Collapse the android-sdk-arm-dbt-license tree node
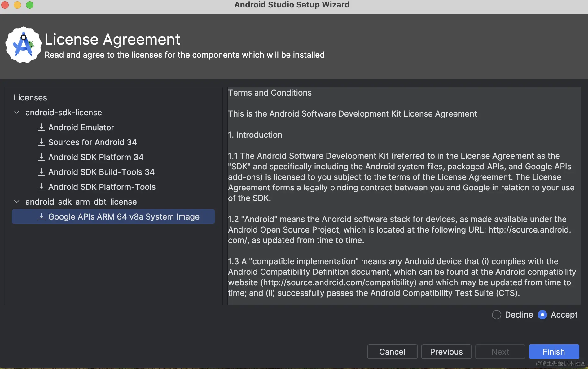Screen dimensions: 588x369 point(17,202)
